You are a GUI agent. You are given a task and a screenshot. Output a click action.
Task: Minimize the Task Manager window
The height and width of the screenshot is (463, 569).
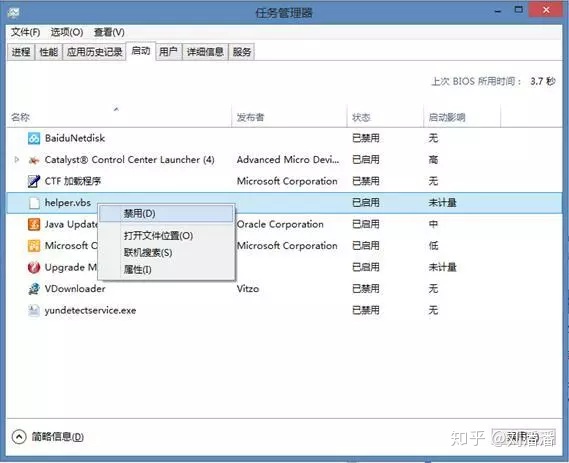(x=498, y=11)
